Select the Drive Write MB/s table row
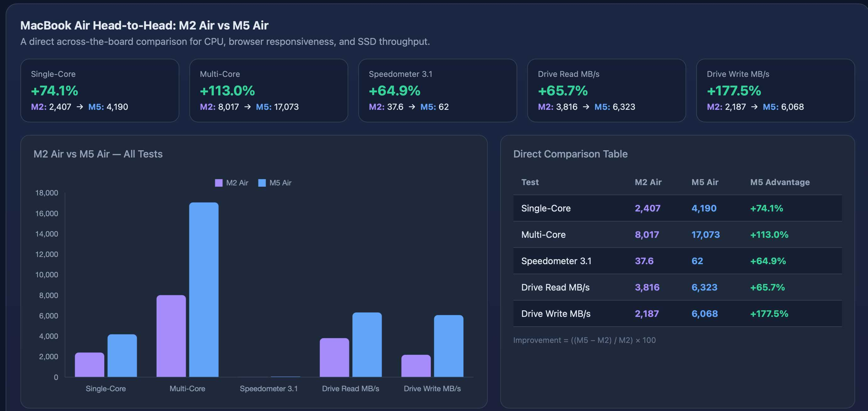 click(677, 313)
